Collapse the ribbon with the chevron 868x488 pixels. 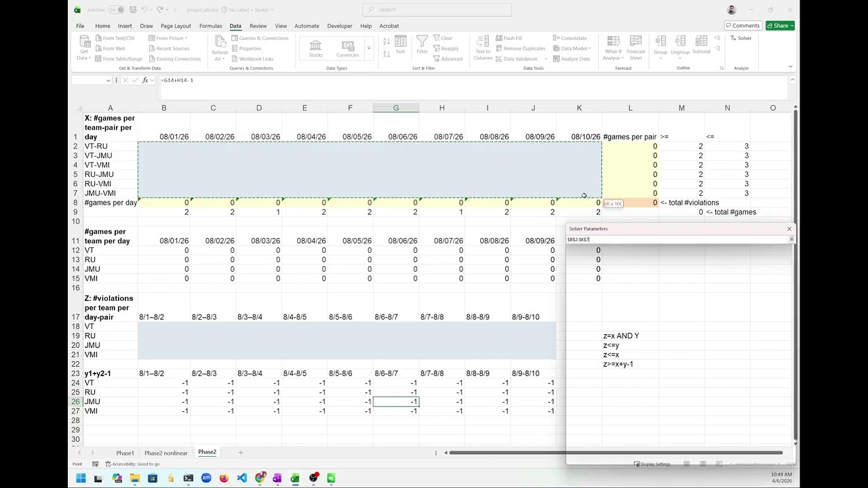[x=791, y=66]
